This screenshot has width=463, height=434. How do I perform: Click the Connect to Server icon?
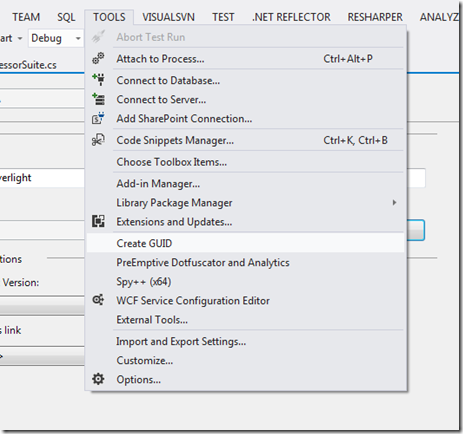click(x=99, y=99)
